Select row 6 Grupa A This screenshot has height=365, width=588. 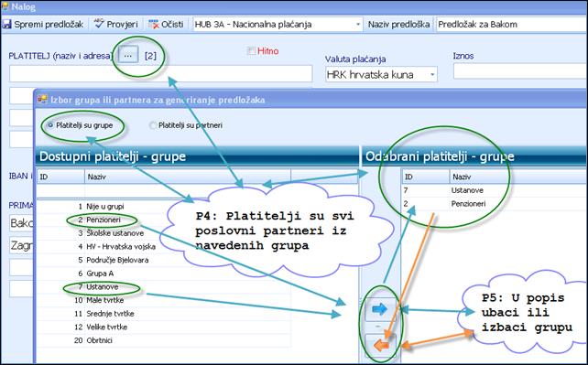tap(164, 274)
